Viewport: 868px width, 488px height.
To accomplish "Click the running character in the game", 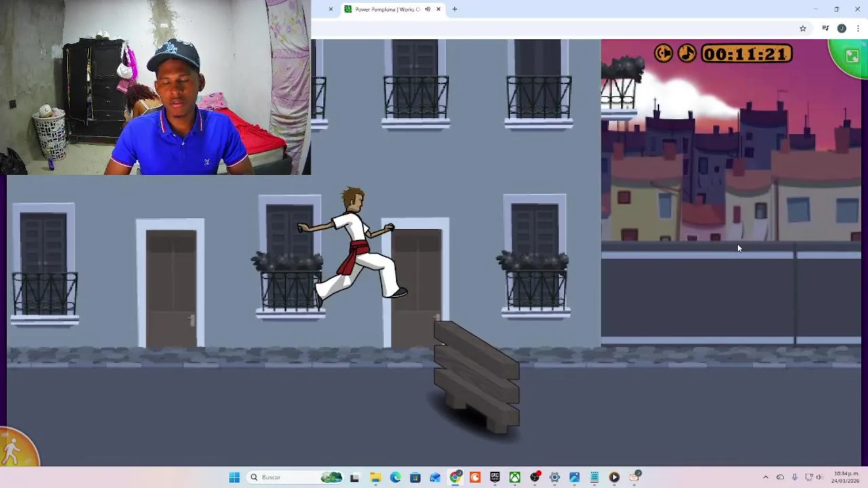I will coord(353,247).
